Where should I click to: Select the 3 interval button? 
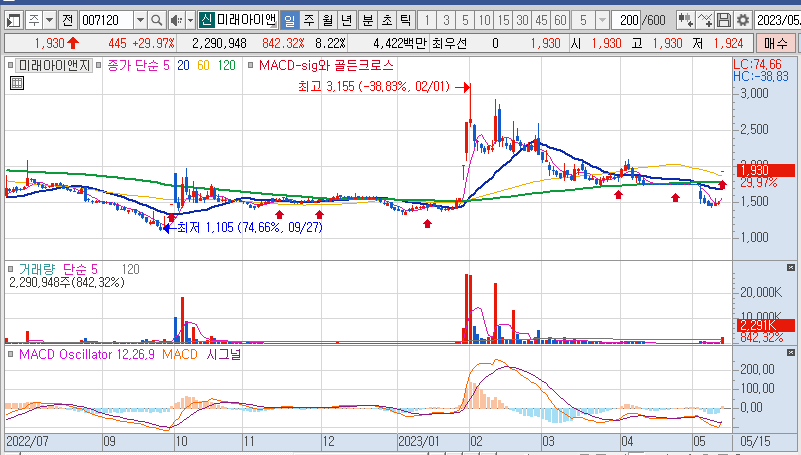pos(446,20)
